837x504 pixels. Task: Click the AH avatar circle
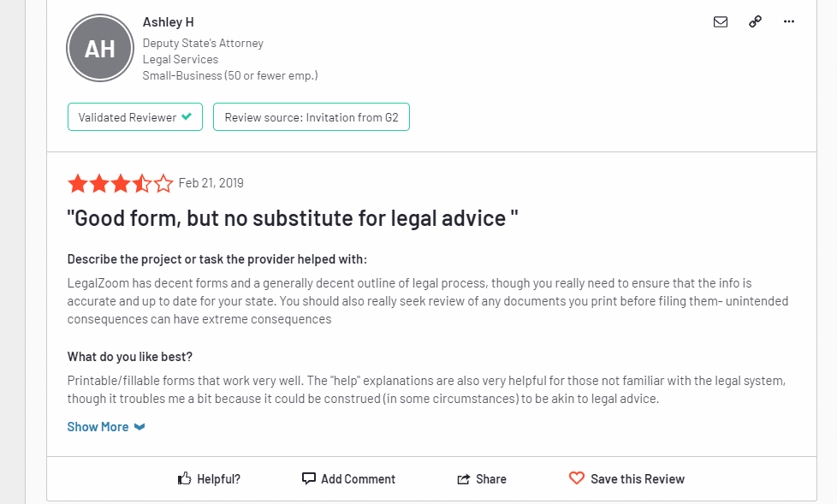[x=100, y=48]
